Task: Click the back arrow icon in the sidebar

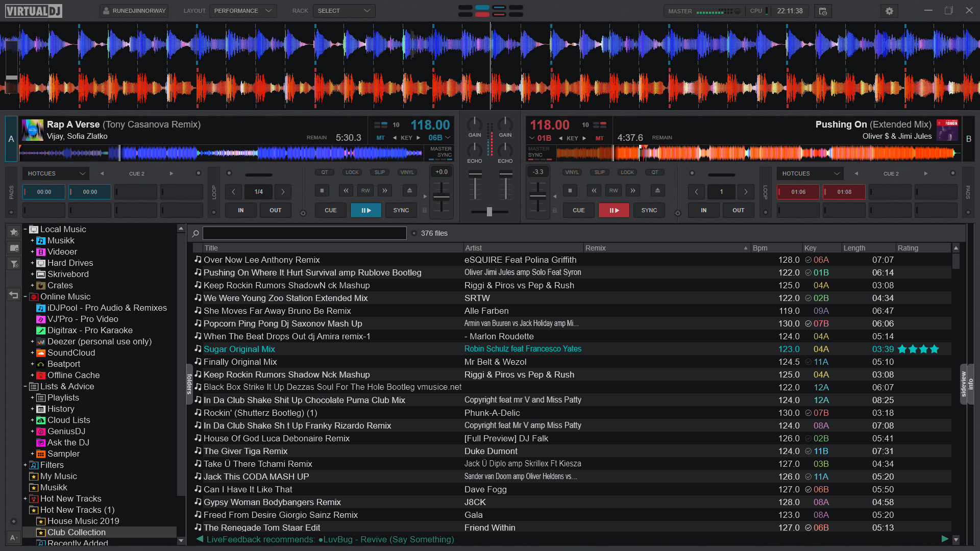Action: 14,295
